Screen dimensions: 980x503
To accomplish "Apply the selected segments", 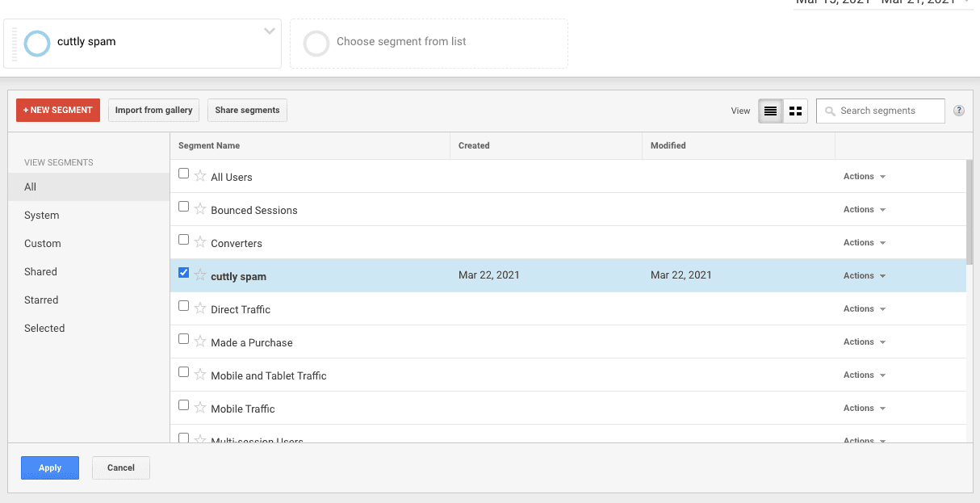I will [50, 467].
